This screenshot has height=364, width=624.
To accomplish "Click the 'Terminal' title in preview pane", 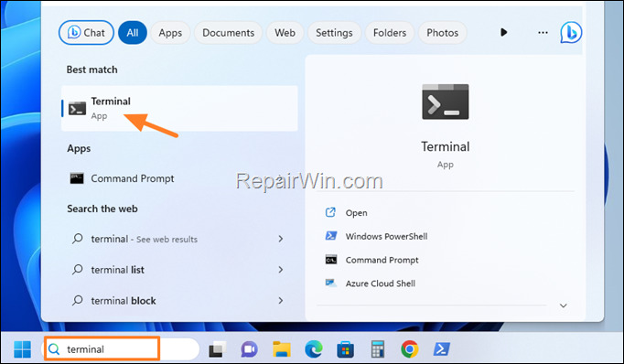I will click(446, 146).
